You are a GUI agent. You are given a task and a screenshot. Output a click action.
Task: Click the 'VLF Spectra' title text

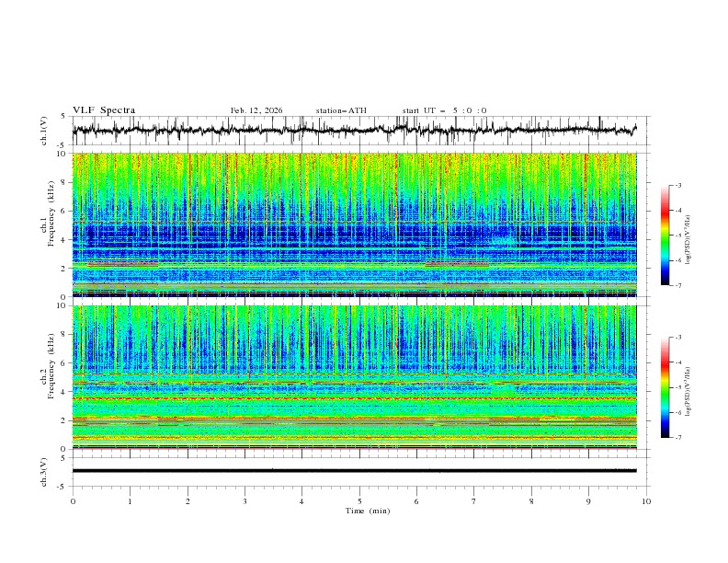pyautogui.click(x=104, y=110)
